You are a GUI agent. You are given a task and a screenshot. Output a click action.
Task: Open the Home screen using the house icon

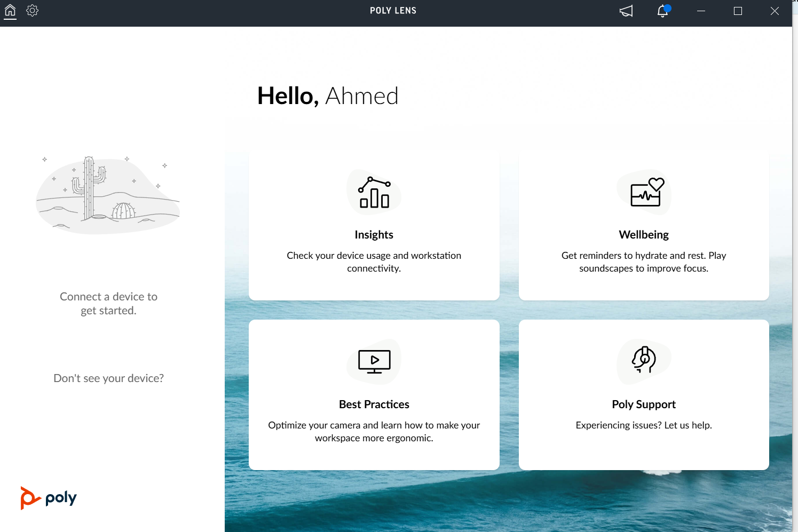[10, 10]
